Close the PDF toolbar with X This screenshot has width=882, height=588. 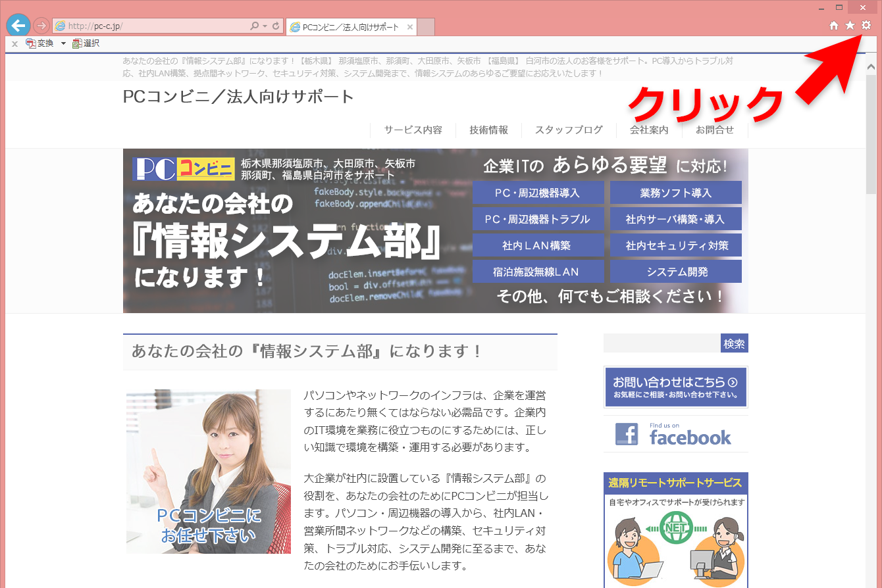[14, 43]
